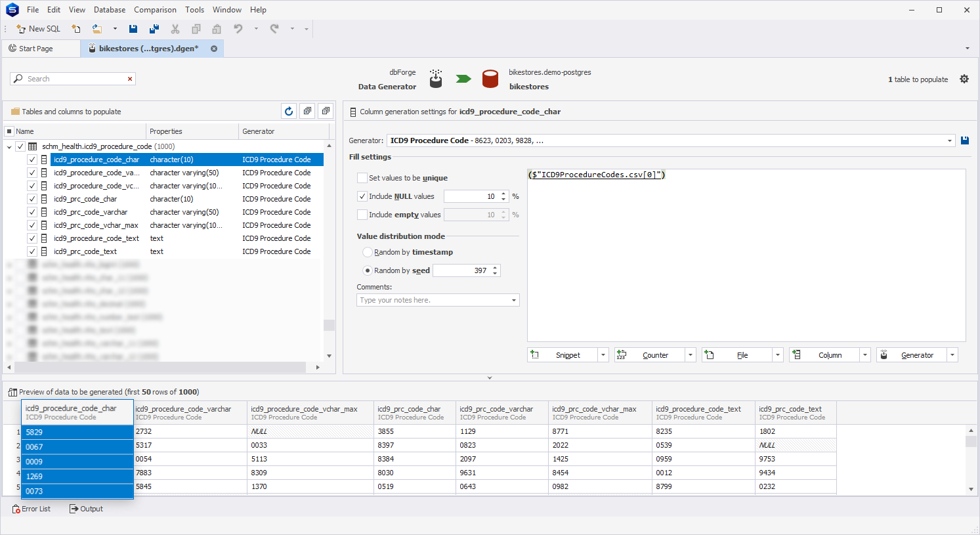This screenshot has height=535, width=980.
Task: Toggle the select-all checkbox in Name header
Action: pos(9,131)
